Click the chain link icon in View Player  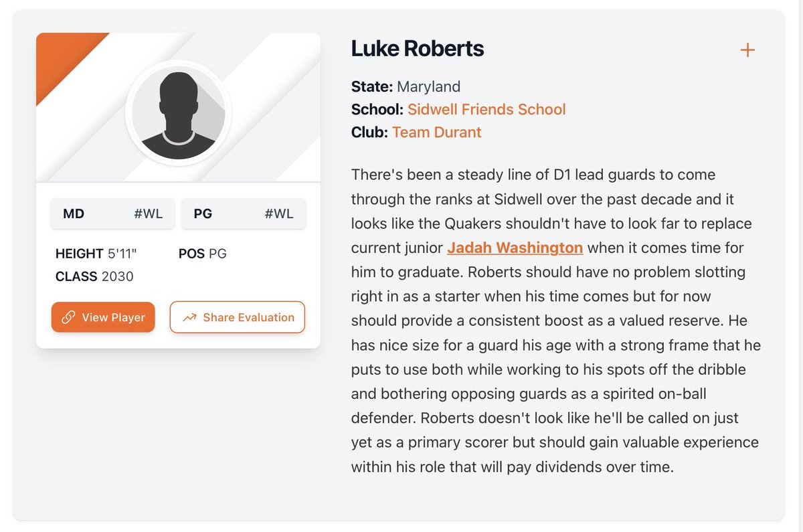pyautogui.click(x=68, y=317)
